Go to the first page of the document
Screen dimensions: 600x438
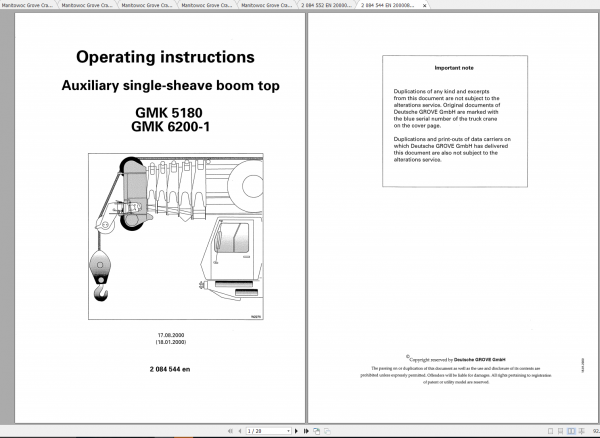click(x=230, y=431)
